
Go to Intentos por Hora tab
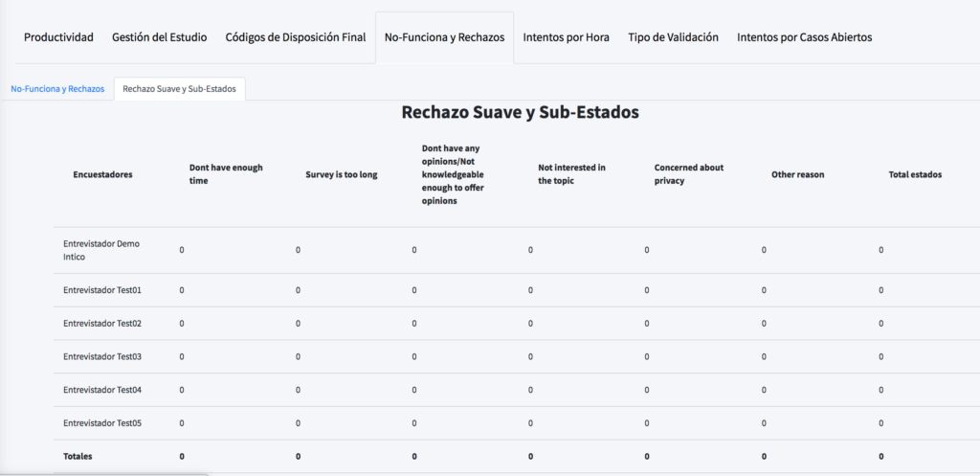click(x=567, y=37)
